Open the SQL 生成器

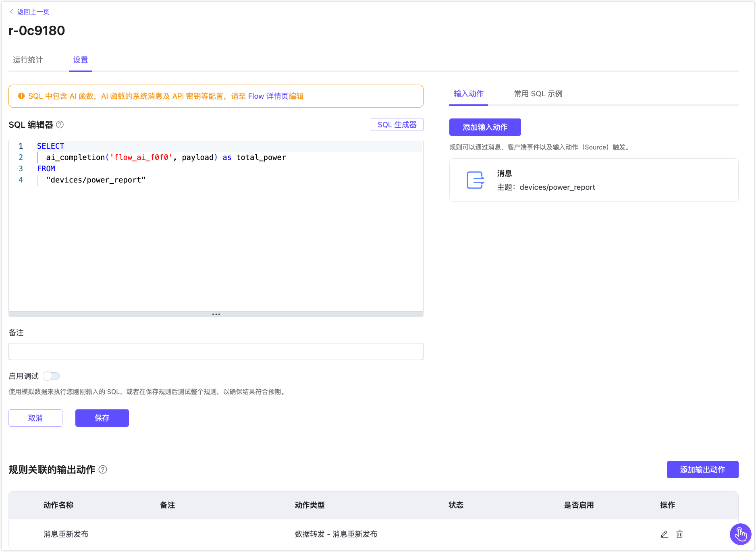pyautogui.click(x=397, y=125)
